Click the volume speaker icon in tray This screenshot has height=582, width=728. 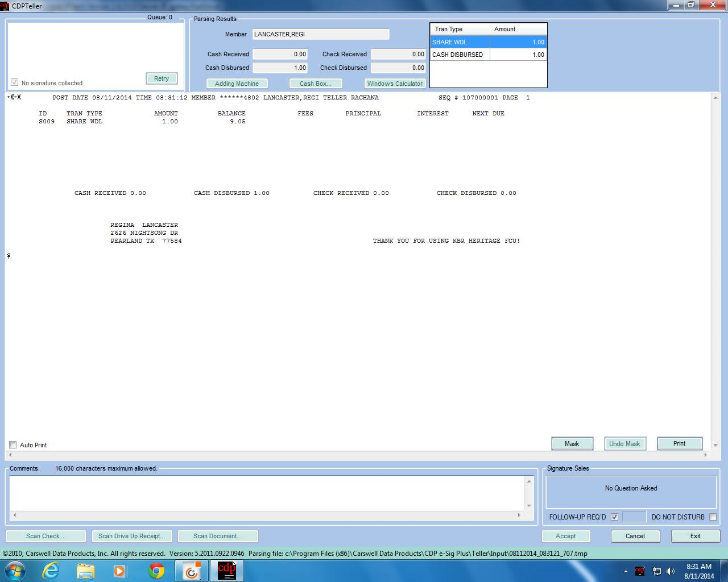click(x=670, y=571)
